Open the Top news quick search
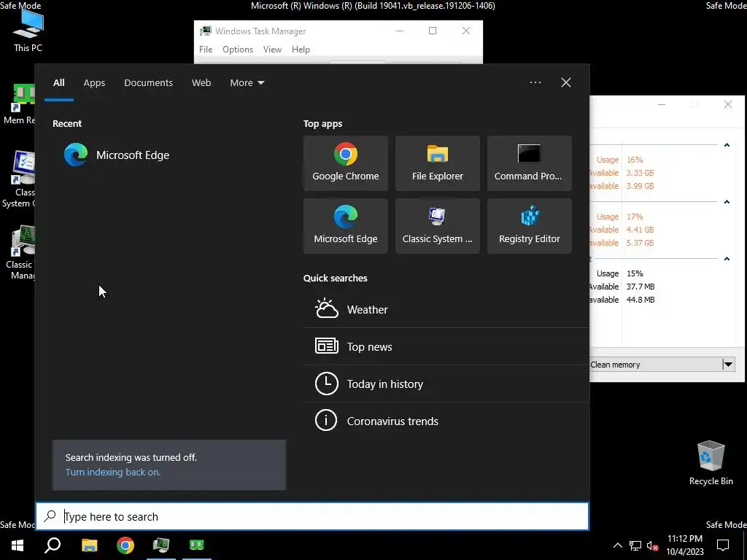 click(x=446, y=346)
